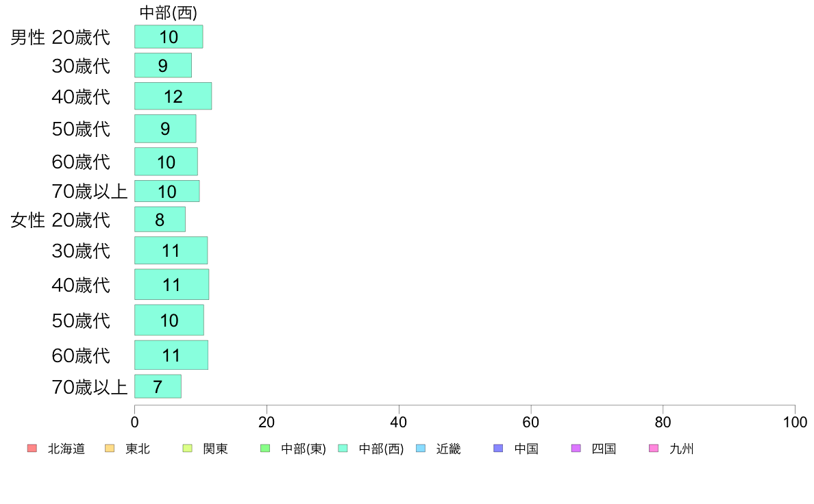Click the 女性 50歳代 row label
814x504 pixels.
point(81,320)
